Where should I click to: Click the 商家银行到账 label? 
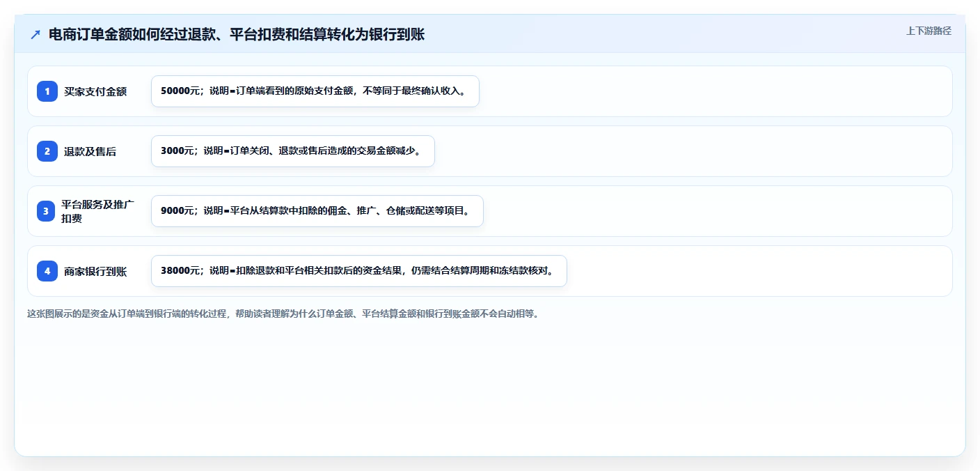(95, 271)
